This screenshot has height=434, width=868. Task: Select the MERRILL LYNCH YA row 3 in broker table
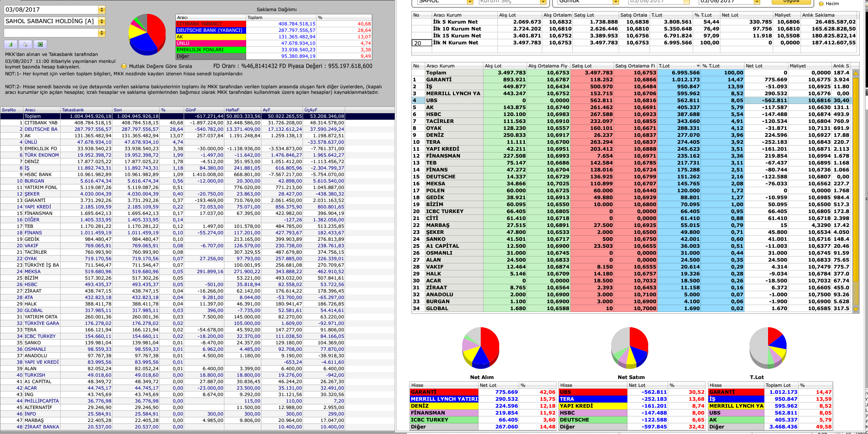[631, 93]
